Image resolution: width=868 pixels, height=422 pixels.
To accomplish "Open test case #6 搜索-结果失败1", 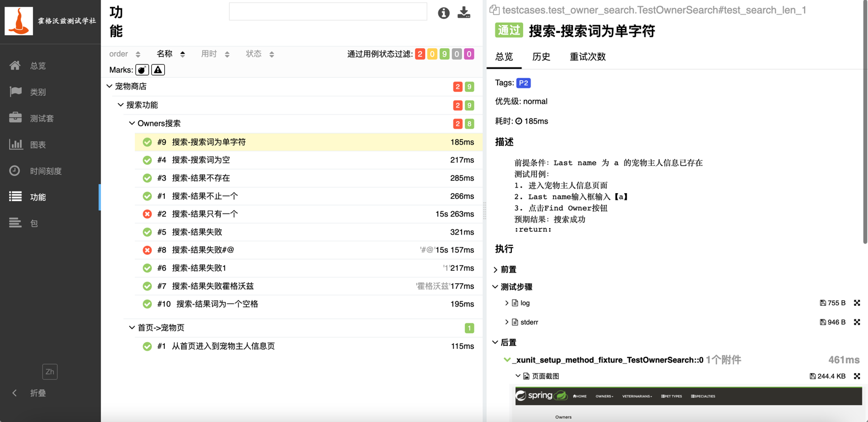I will pyautogui.click(x=309, y=268).
